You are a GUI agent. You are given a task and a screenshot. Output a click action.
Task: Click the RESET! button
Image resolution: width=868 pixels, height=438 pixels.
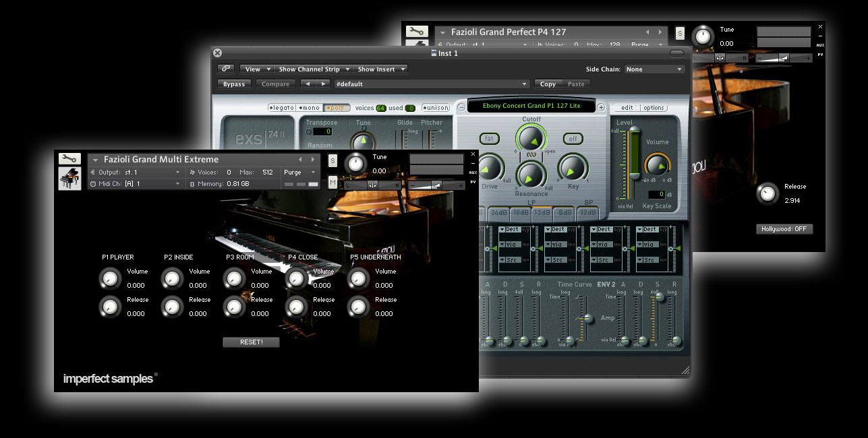tap(251, 342)
